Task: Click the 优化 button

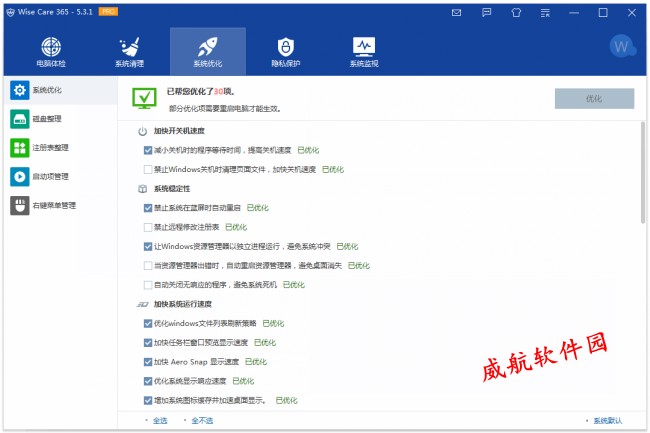Action: [594, 99]
